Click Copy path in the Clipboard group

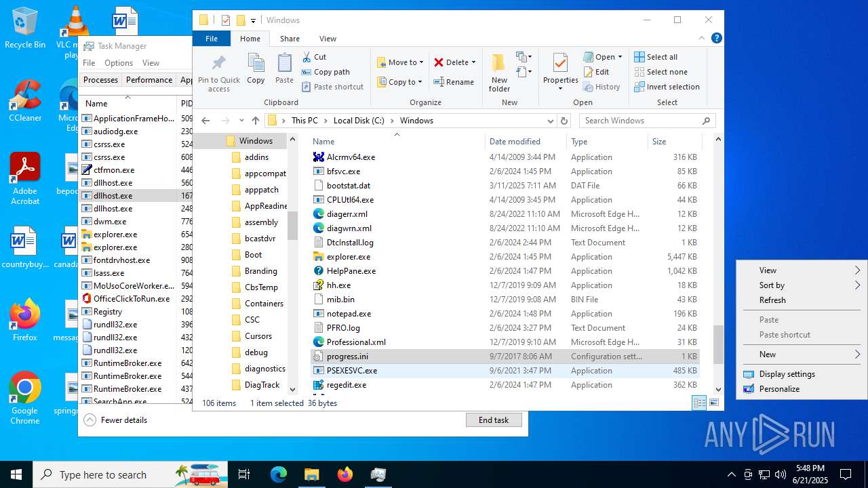point(325,72)
